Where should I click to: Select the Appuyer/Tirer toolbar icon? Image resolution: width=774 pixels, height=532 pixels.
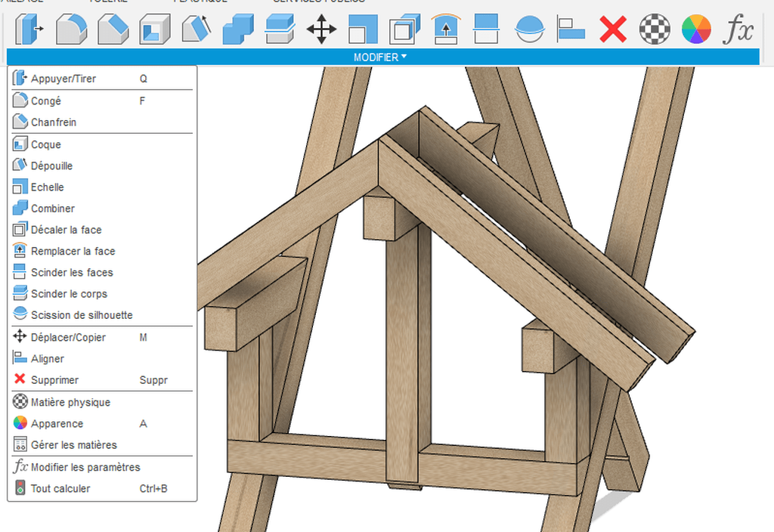pos(29,29)
